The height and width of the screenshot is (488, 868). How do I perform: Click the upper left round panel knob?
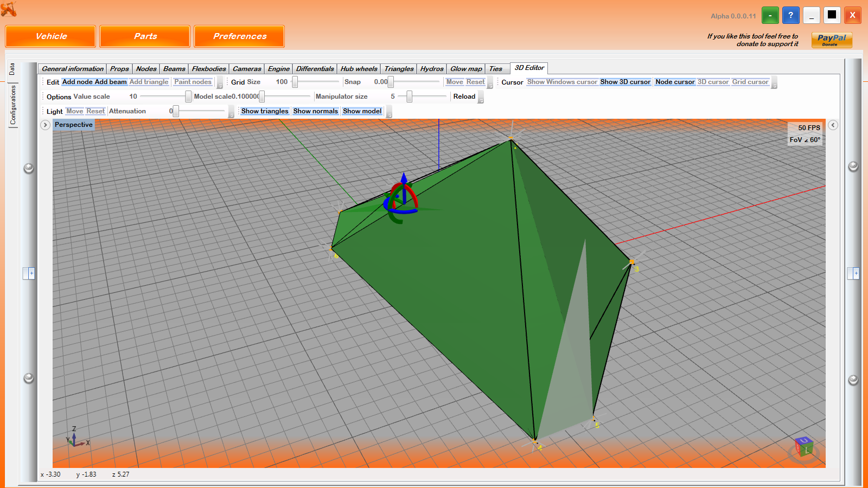pos(29,168)
